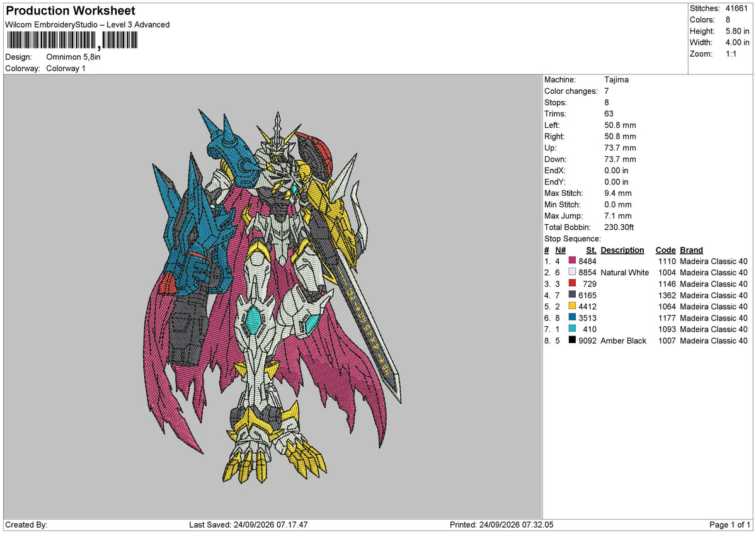This screenshot has height=534, width=756.
Task: Click the EndX value 0.00 in
Action: 616,170
